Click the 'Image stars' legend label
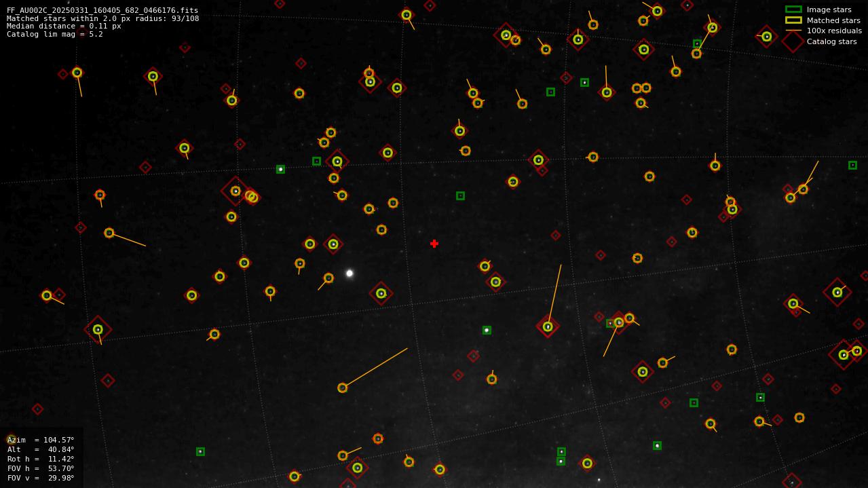Screen dimensions: 868x488 click(829, 10)
